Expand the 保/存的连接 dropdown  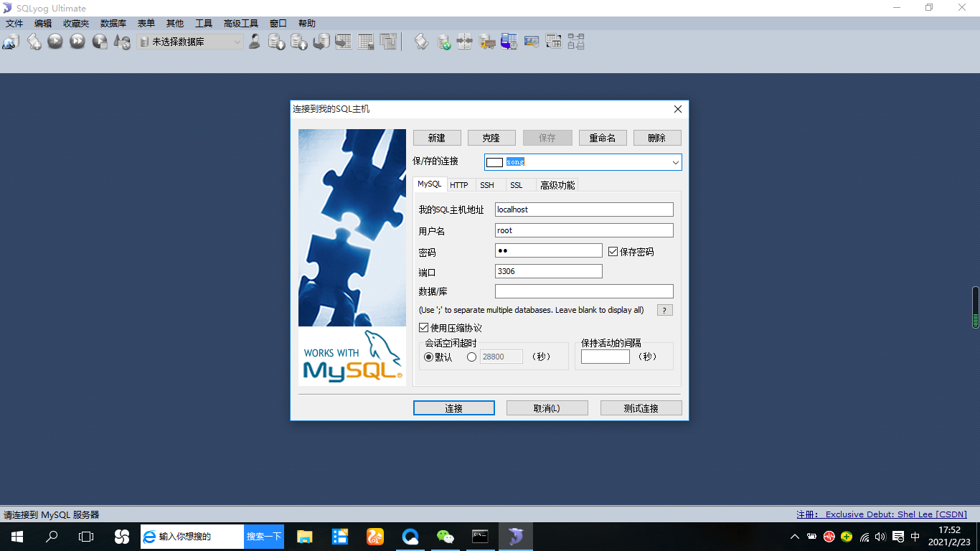(675, 162)
